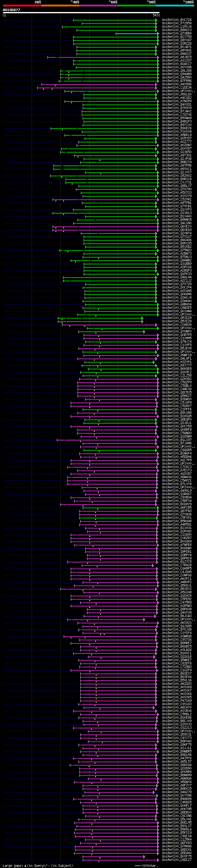Viewport: 197px width, 868px height.
Task: Click hit label UniRef100_B8HUI3
Action: (177, 30)
